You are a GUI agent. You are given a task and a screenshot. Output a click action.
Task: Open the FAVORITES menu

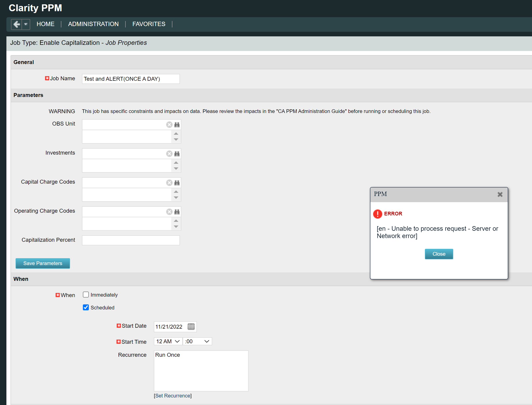pos(149,24)
